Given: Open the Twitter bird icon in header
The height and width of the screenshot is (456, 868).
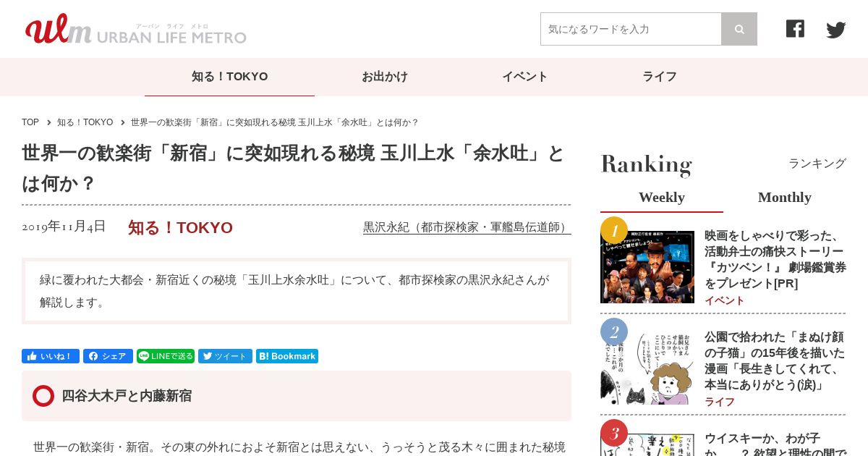Looking at the screenshot, I should coord(836,30).
